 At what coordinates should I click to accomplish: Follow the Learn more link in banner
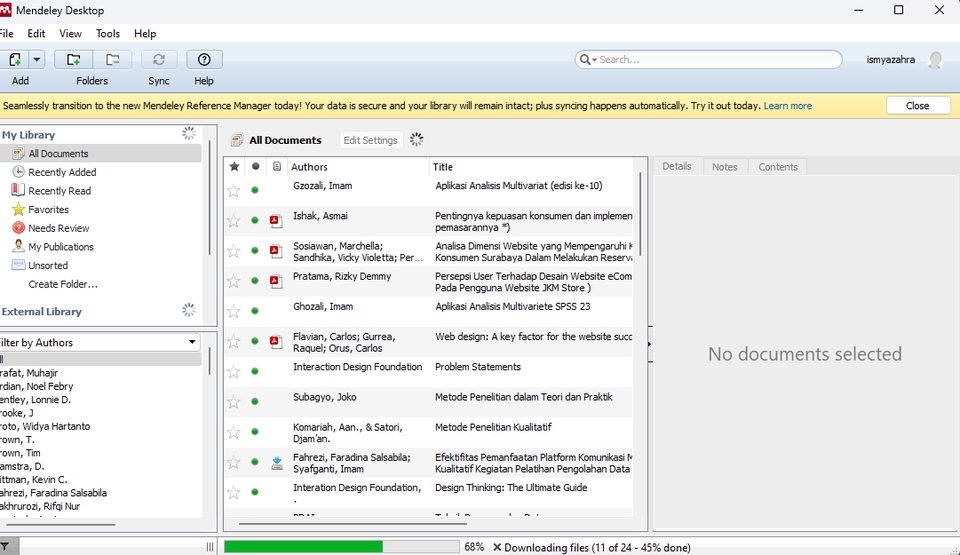tap(787, 106)
